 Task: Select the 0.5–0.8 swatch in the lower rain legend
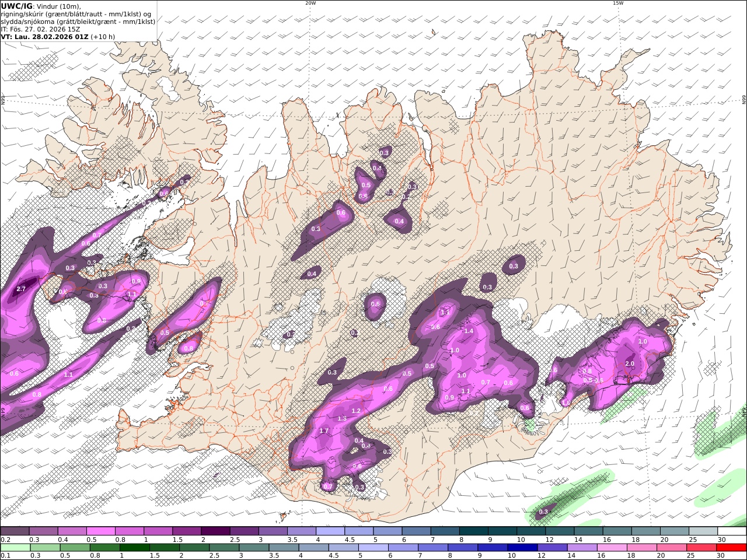tap(75, 548)
